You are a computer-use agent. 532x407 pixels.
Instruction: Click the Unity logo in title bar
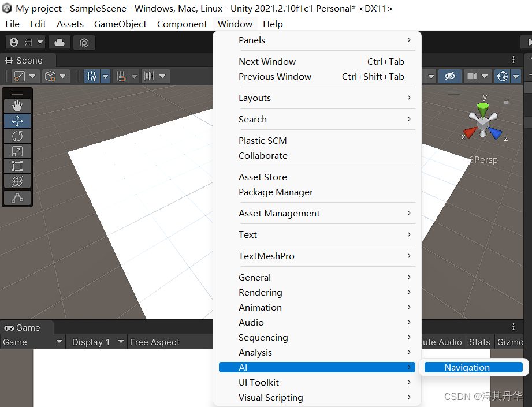(x=7, y=8)
